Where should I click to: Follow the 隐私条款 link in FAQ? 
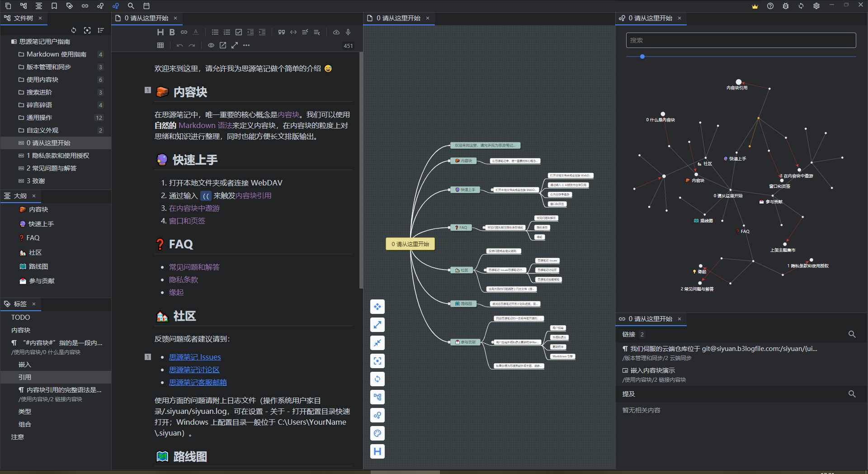[x=184, y=280]
